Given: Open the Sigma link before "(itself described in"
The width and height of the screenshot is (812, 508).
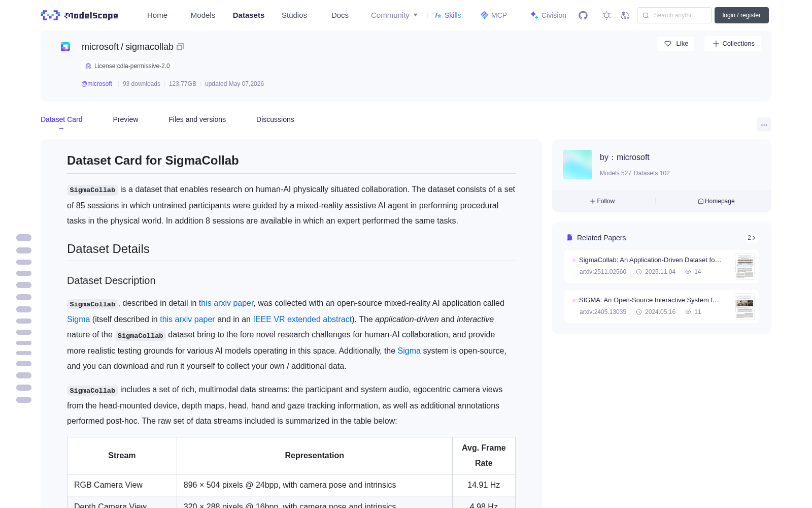Looking at the screenshot, I should point(78,319).
